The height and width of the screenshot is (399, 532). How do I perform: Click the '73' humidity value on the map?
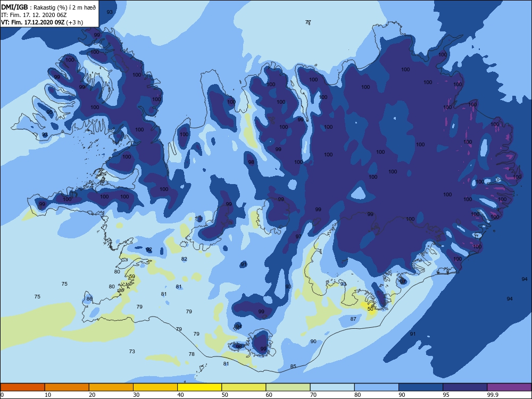pyautogui.click(x=132, y=351)
